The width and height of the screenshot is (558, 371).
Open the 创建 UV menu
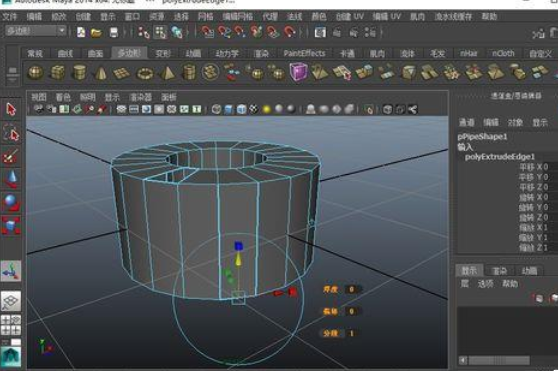coord(350,16)
